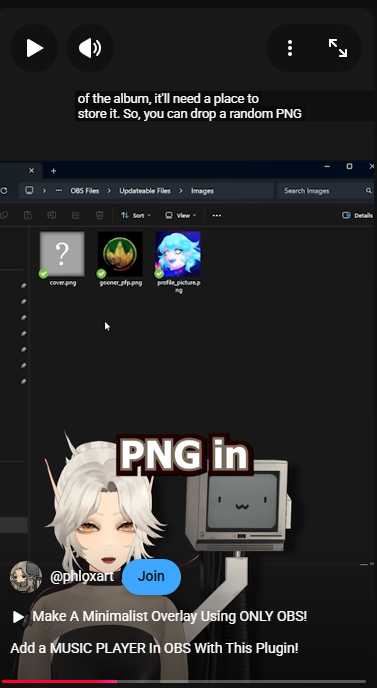Click the sync status check on cover.png
Viewport: 377px width, 688px height.
(x=43, y=274)
